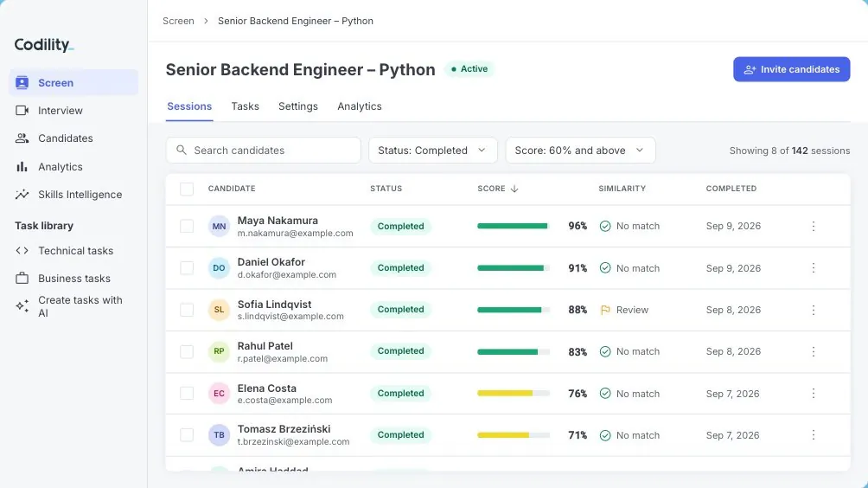The image size is (868, 488).
Task: Click the Completed status pill for Rahul Patel
Action: pos(401,351)
